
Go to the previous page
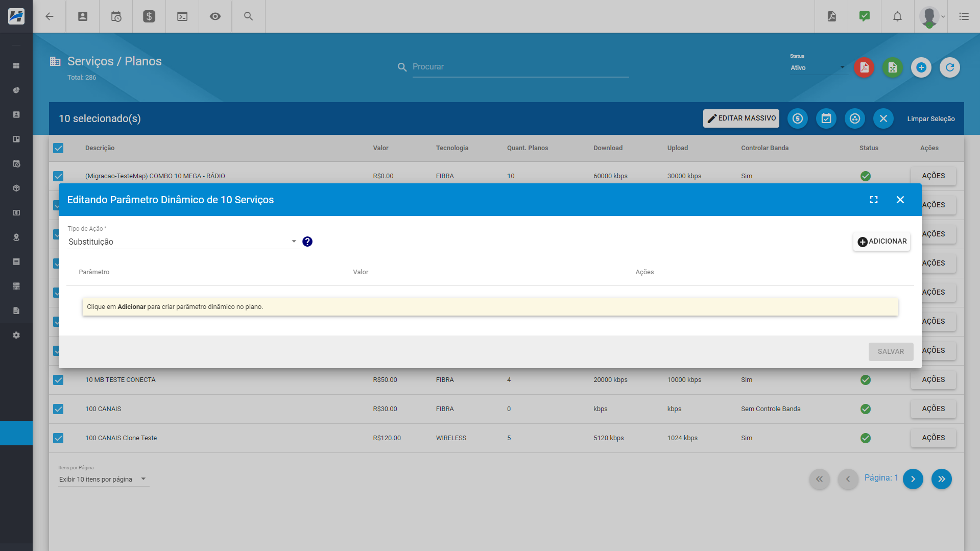point(848,479)
